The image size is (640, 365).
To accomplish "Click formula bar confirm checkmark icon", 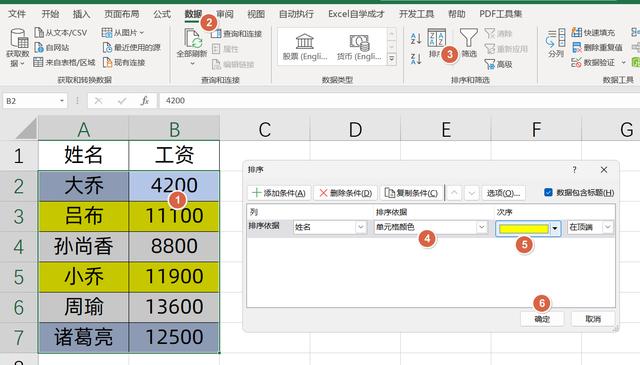I will click(122, 100).
